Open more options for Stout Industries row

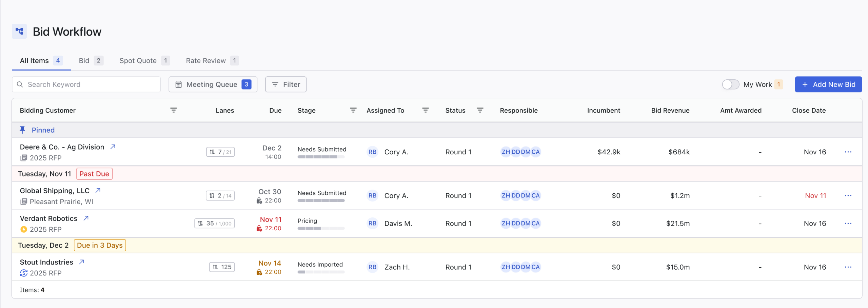(x=848, y=267)
